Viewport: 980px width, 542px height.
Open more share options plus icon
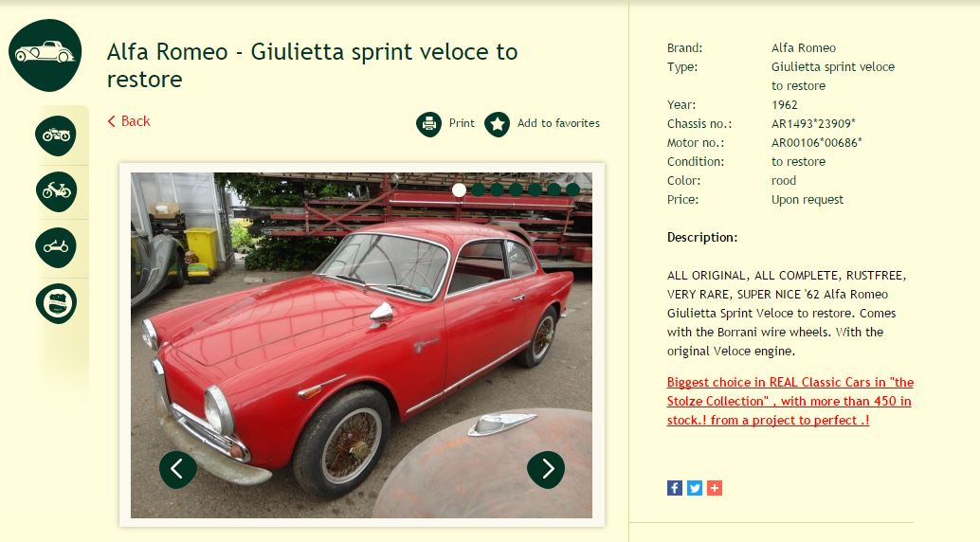715,488
